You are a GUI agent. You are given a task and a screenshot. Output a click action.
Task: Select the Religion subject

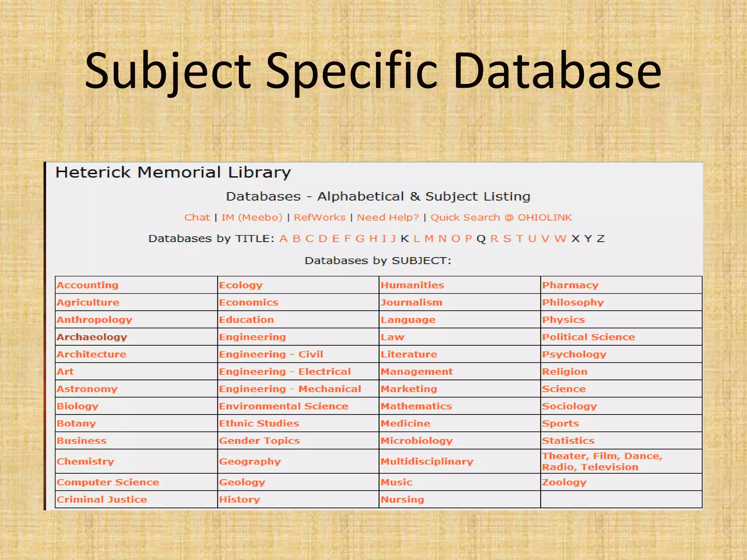565,372
